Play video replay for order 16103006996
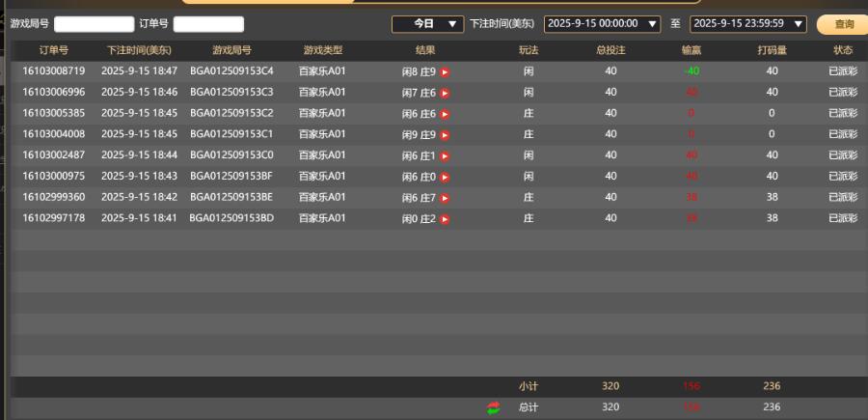The width and height of the screenshot is (868, 420). click(445, 93)
